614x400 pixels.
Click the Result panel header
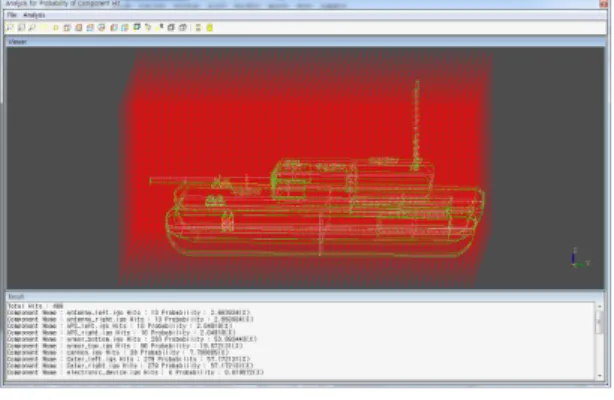(x=305, y=297)
